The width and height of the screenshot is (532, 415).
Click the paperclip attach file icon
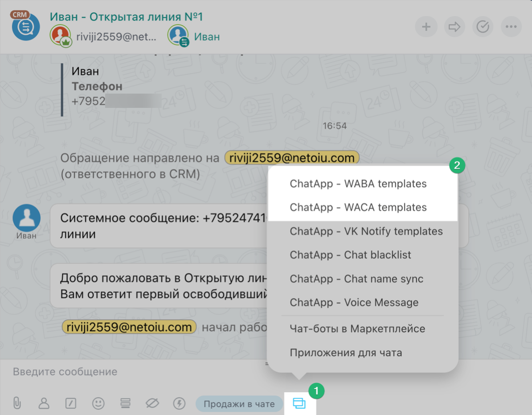[x=17, y=403]
